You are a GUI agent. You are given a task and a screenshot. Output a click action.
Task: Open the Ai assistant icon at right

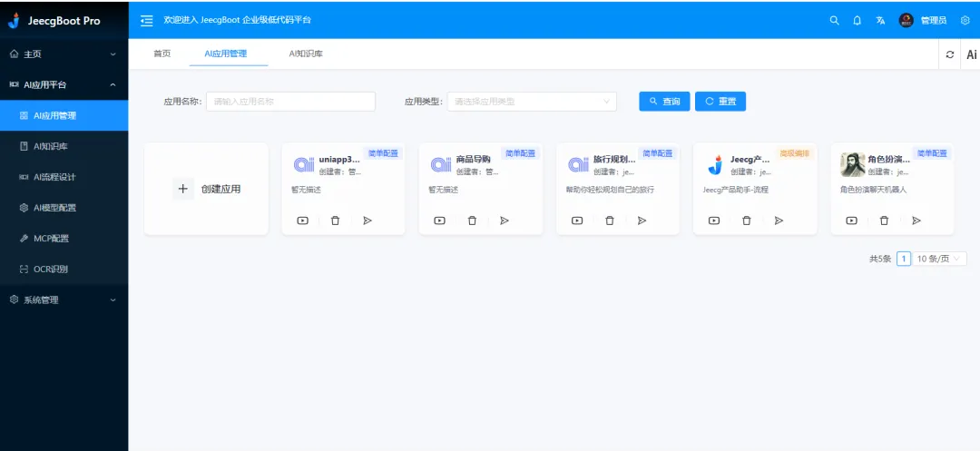[x=971, y=54]
